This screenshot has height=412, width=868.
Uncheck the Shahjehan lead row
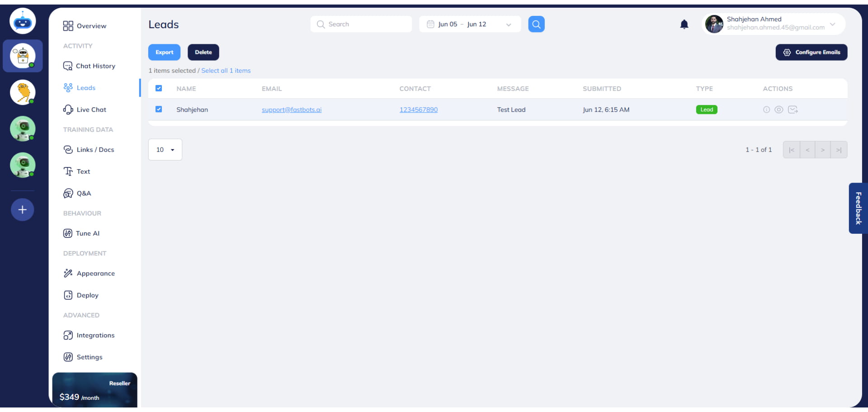click(159, 109)
